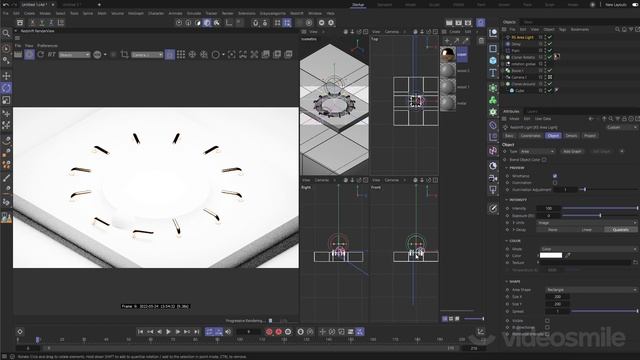Screen dimensions: 640x360
Task: Click the undo arrow at top left
Action: tap(6, 4)
